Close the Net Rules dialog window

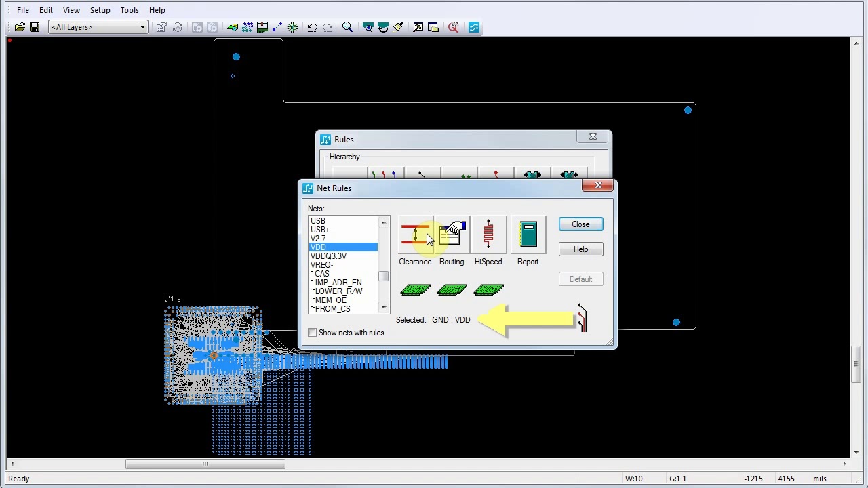pos(598,186)
